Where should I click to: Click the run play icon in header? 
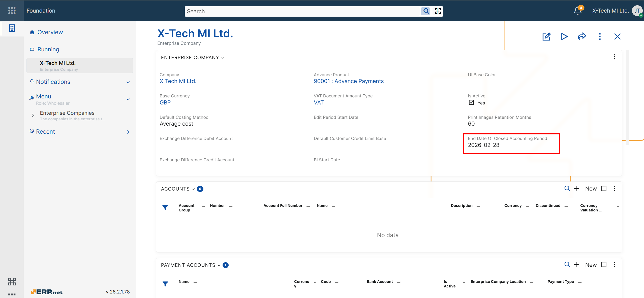click(x=564, y=36)
